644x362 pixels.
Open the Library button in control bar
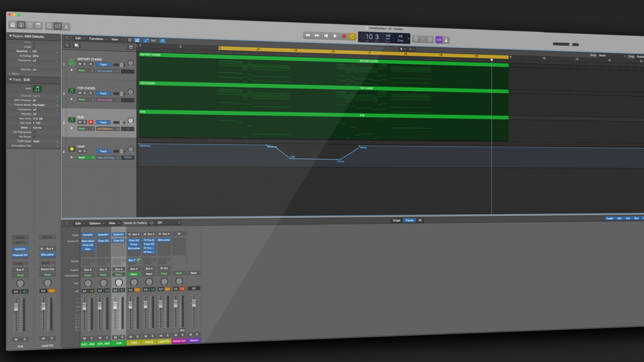click(13, 24)
